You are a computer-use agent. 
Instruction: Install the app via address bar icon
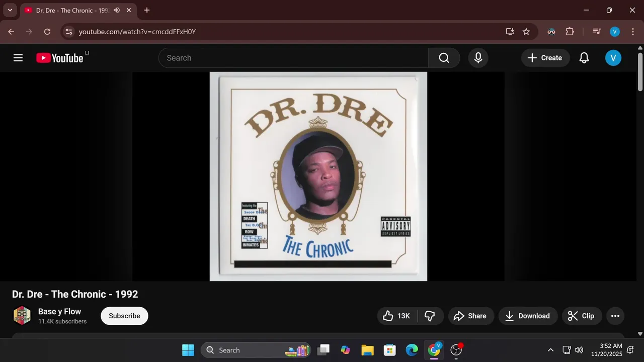click(x=510, y=32)
